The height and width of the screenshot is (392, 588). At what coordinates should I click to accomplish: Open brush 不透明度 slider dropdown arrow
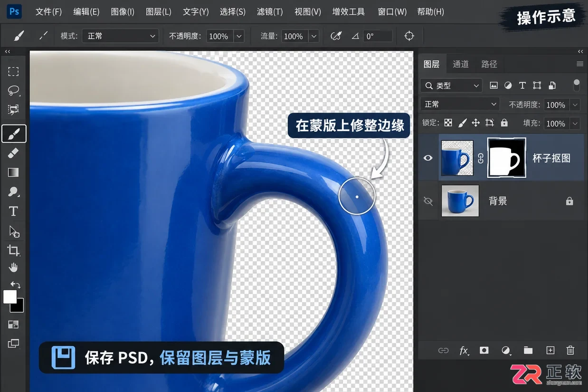point(239,36)
